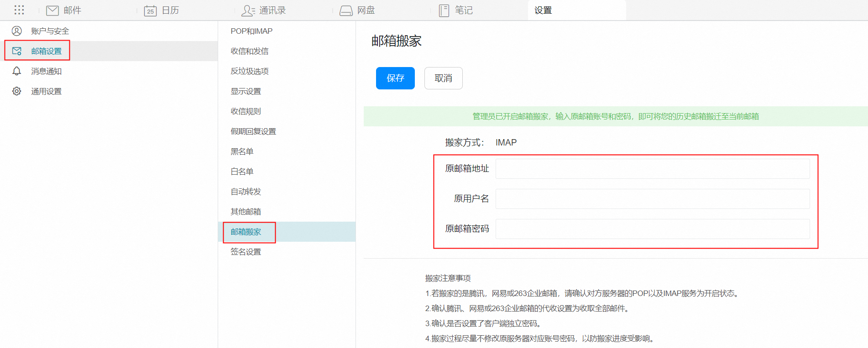Screen dimensions: 868x348
Task: Switch to the 设置 tab
Action: (x=543, y=10)
